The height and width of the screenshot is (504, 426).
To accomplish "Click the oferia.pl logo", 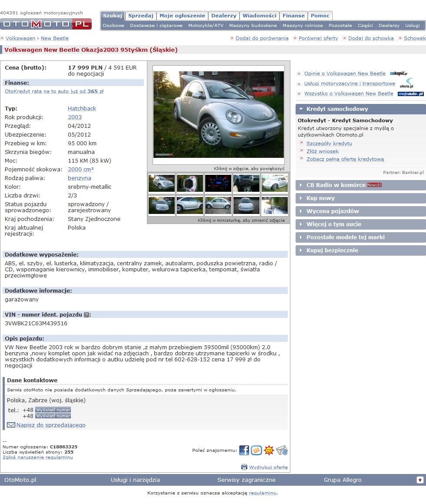I will pyautogui.click(x=407, y=83).
